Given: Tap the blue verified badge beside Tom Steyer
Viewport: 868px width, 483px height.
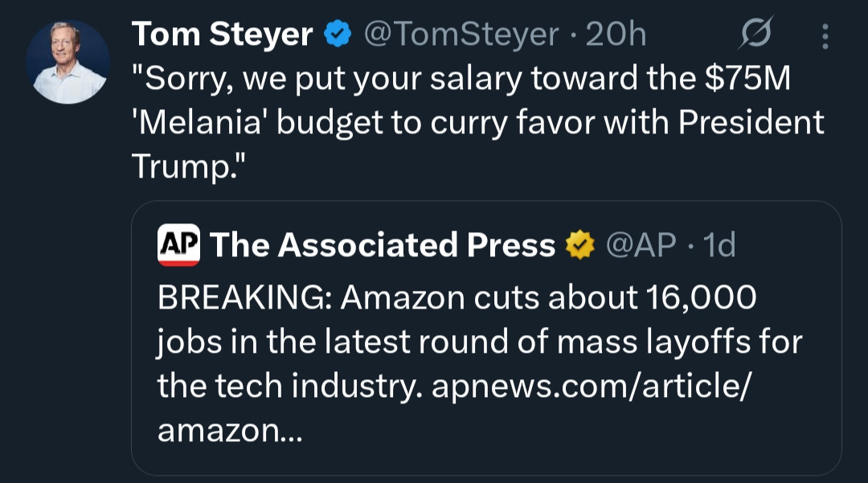Looking at the screenshot, I should tap(338, 34).
